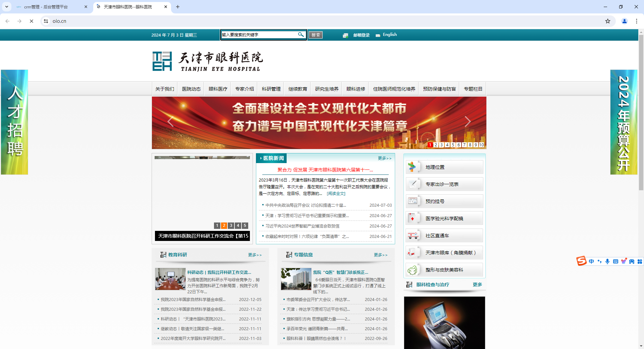This screenshot has width=644, height=349.
Task: Open a new browser tab
Action: 178,7
